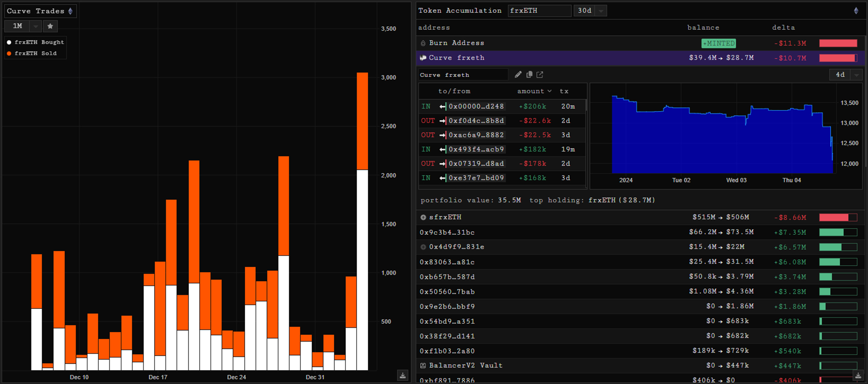
Task: Download the Token Accumulation table
Action: [x=858, y=375]
